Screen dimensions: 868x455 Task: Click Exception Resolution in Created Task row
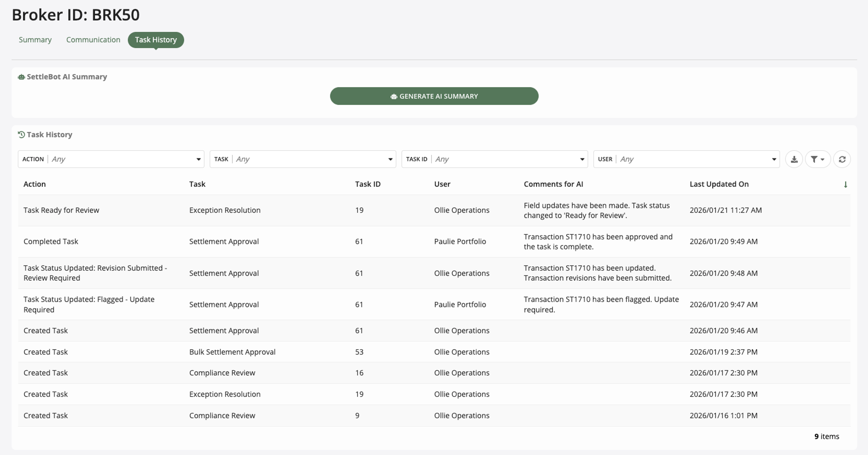(x=225, y=394)
